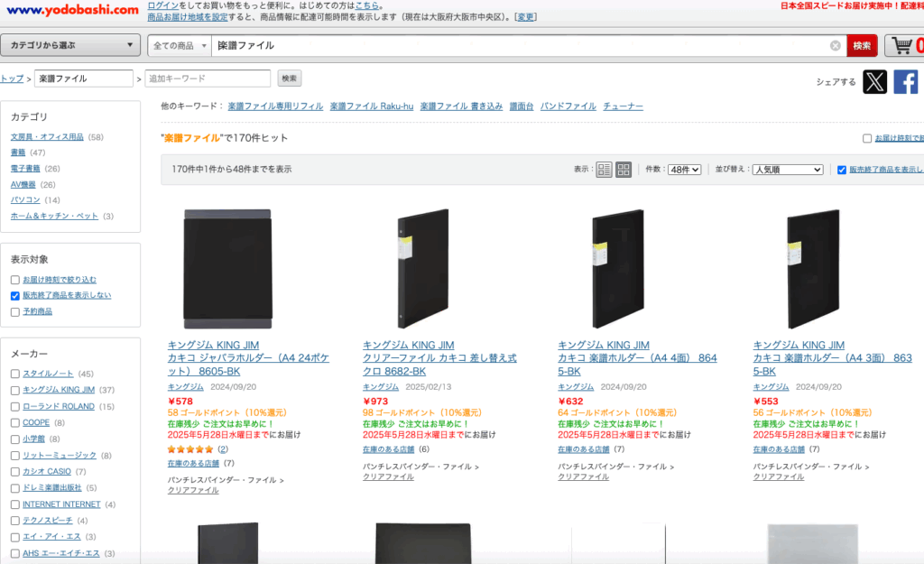
Task: Share the page on X (Twitter)
Action: click(x=874, y=82)
